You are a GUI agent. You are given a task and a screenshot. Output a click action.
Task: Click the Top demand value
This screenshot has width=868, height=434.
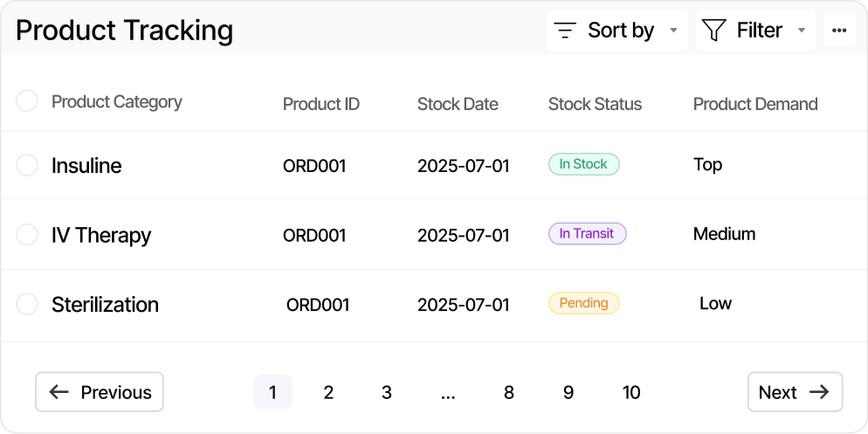tap(707, 165)
